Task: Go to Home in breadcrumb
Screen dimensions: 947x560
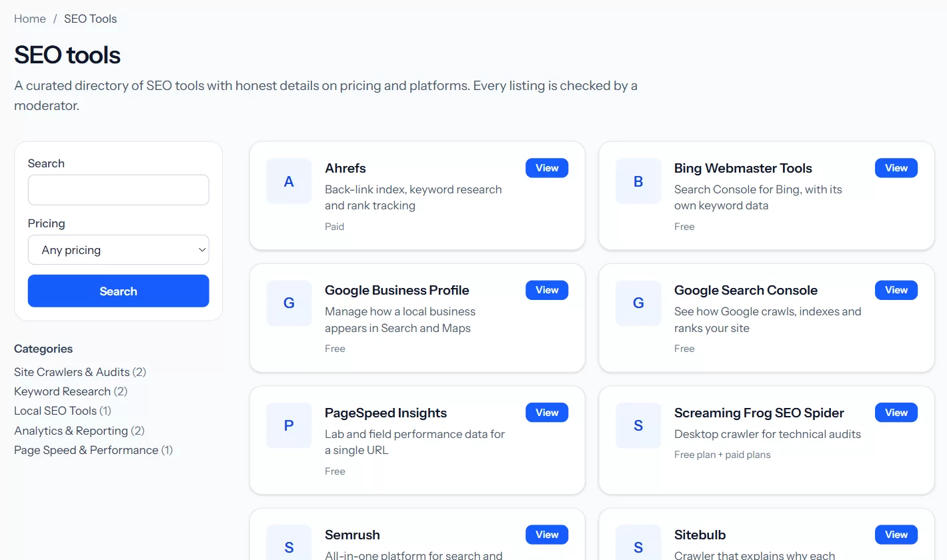Action: (30, 19)
